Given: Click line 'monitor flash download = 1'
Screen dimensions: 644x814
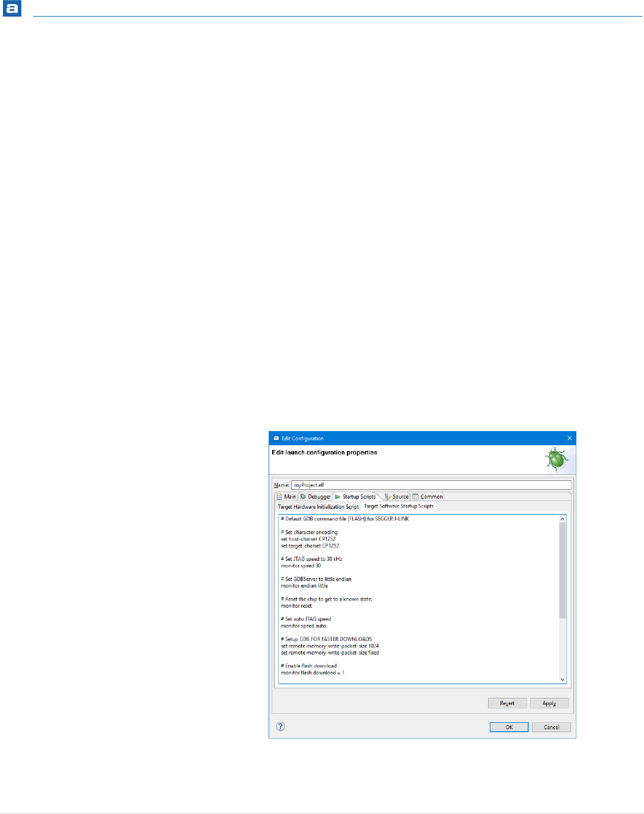Looking at the screenshot, I should (313, 673).
